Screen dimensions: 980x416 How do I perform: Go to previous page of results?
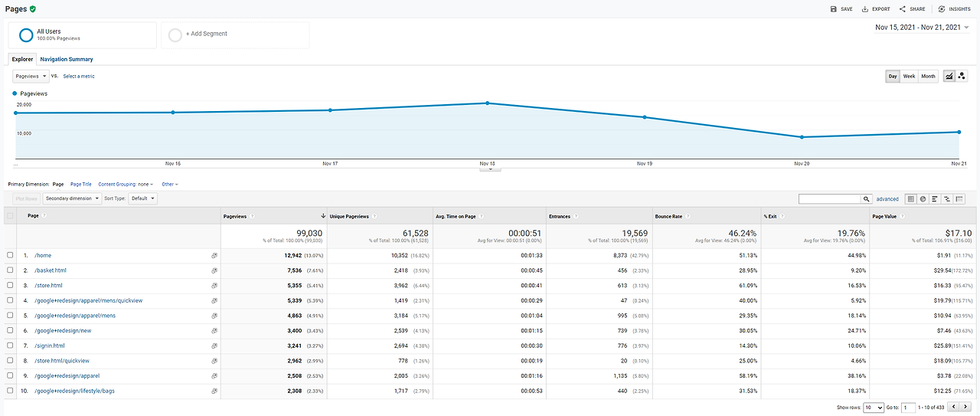(954, 408)
